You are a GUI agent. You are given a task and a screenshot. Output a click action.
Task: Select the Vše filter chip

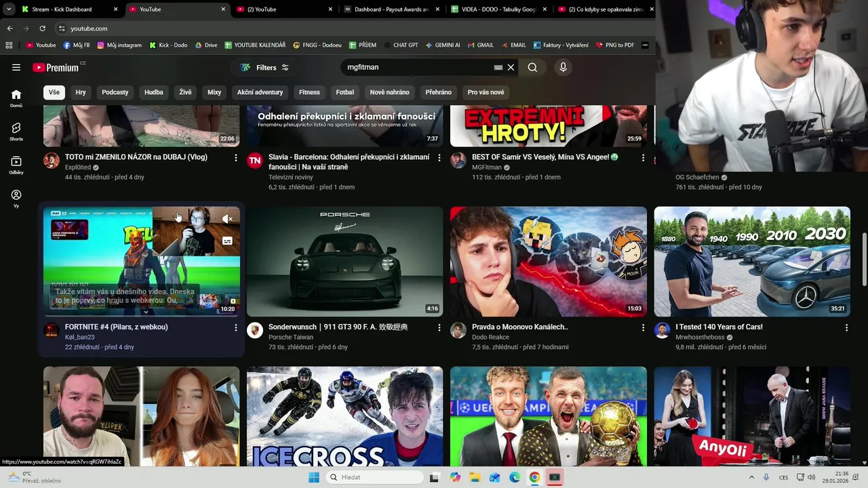pos(54,92)
